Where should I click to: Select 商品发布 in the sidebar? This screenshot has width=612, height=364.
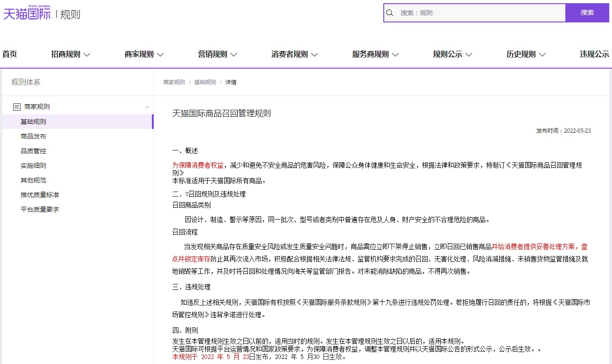33,136
